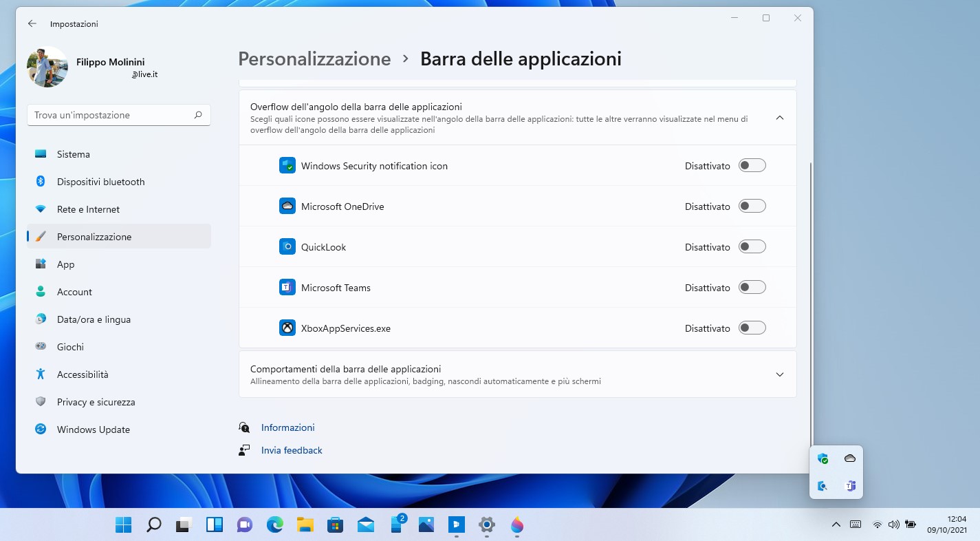This screenshot has height=541, width=980.
Task: Go back with the Impostazioni arrow
Action: pos(32,23)
